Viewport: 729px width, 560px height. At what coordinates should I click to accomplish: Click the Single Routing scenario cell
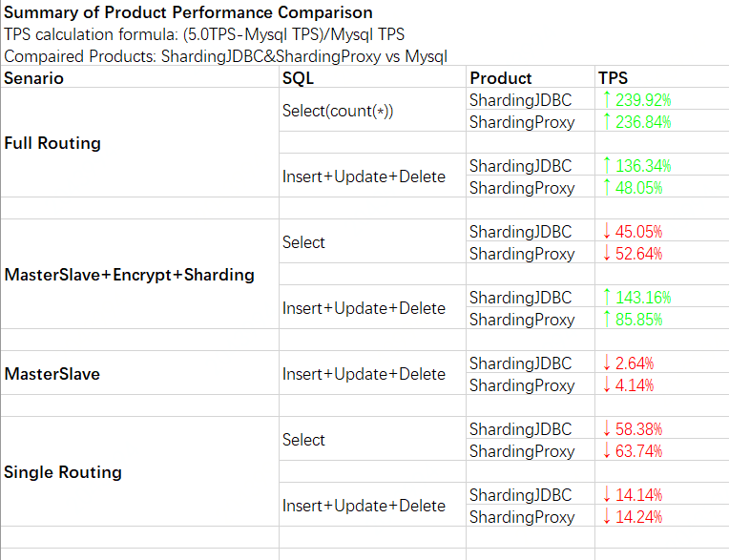click(63, 472)
